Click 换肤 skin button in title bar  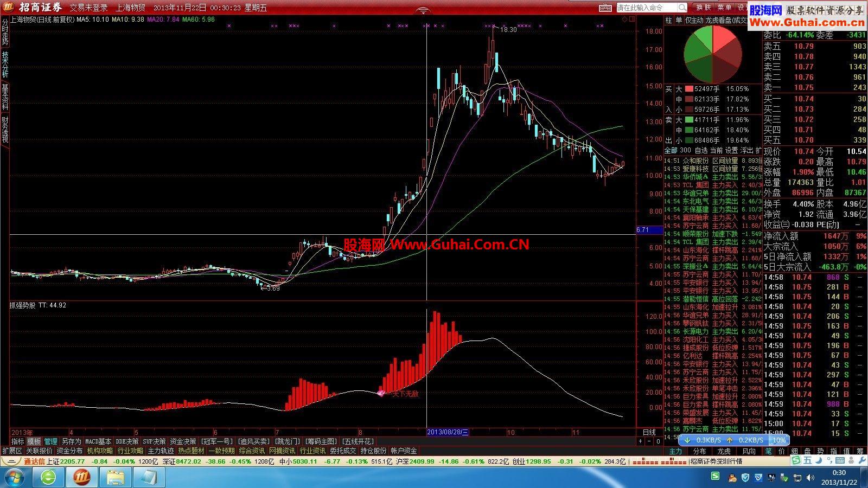703,8
